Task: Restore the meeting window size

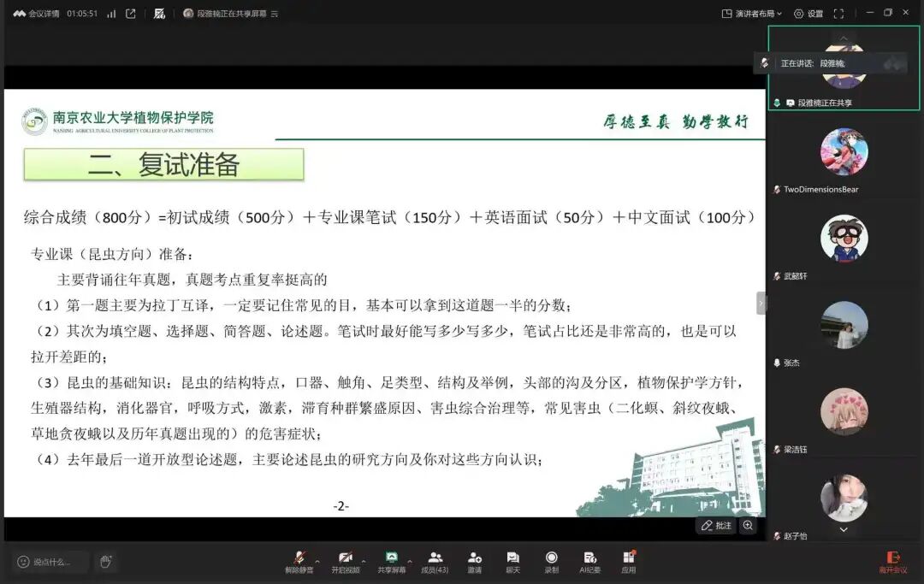Action: (887, 12)
